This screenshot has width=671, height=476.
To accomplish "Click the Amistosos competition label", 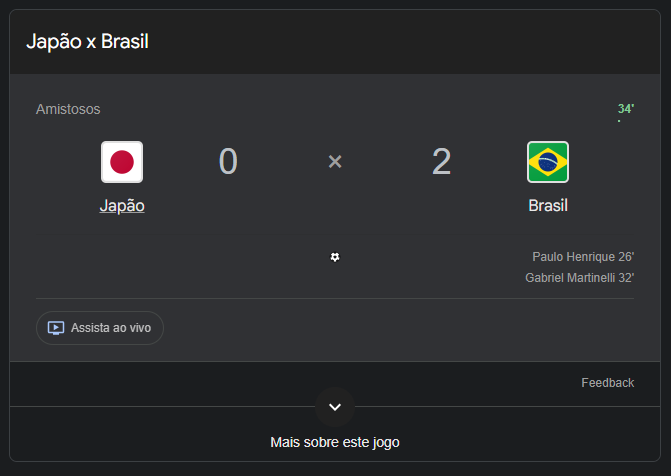I will (x=68, y=109).
